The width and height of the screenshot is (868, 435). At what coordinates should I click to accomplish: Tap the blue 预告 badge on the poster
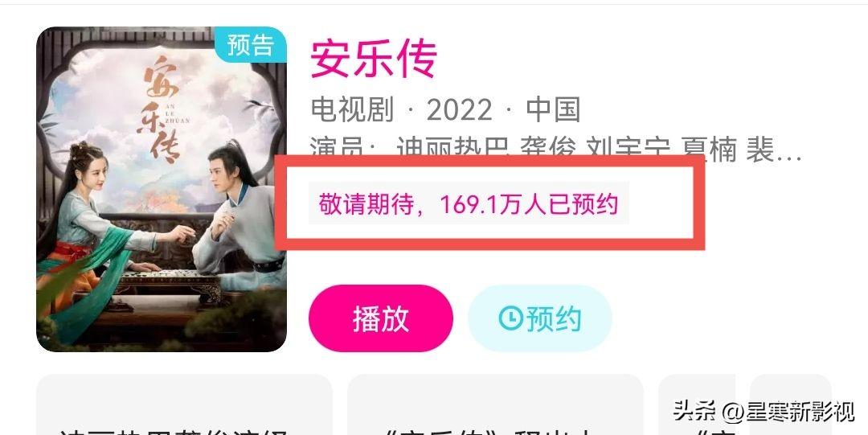pyautogui.click(x=250, y=45)
